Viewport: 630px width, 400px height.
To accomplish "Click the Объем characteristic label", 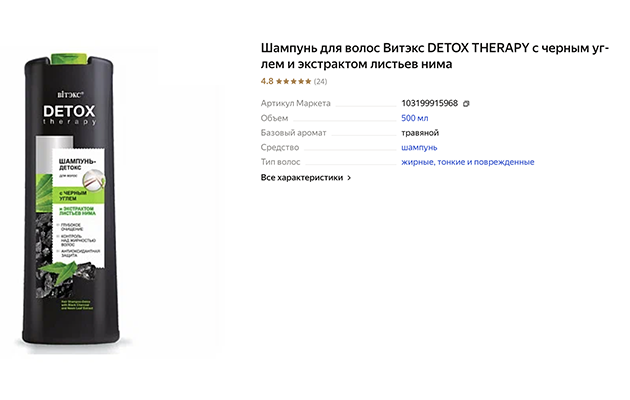I will [x=274, y=118].
